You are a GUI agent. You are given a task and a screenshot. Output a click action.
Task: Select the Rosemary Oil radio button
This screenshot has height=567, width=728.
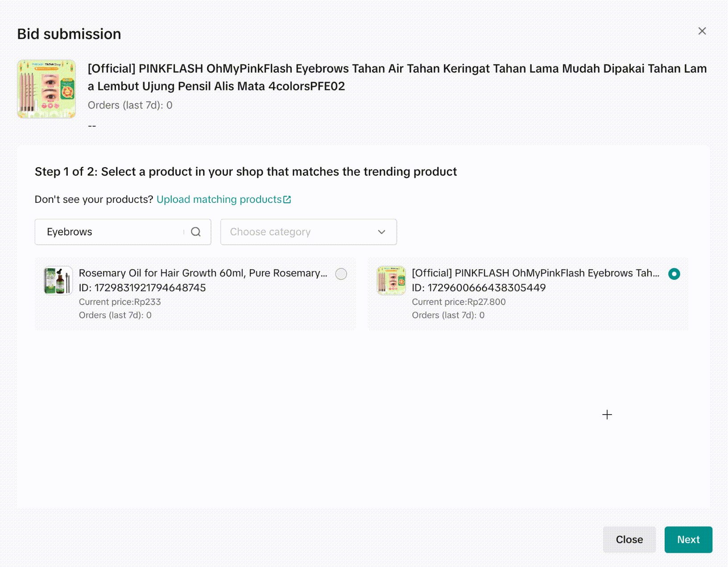click(341, 274)
